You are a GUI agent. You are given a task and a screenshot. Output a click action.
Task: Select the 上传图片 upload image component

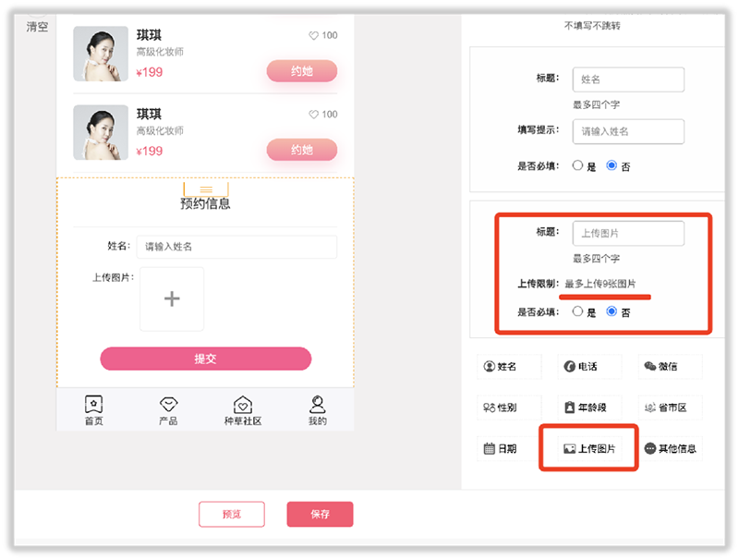(589, 449)
